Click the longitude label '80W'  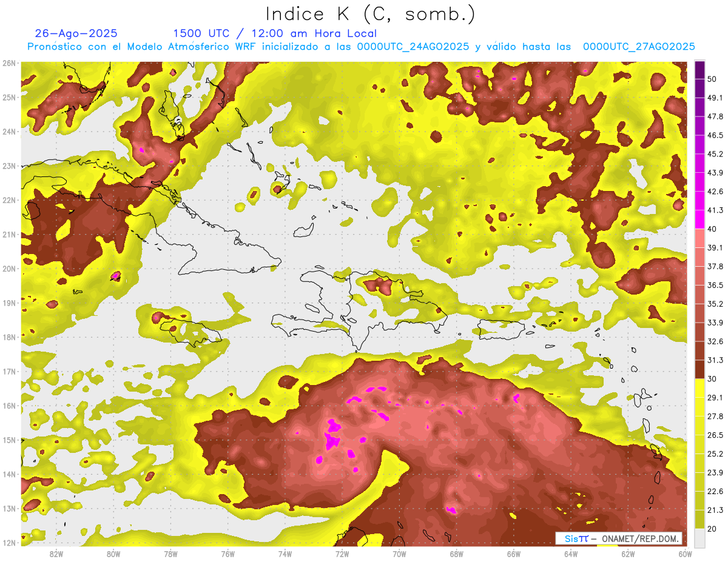(x=113, y=554)
